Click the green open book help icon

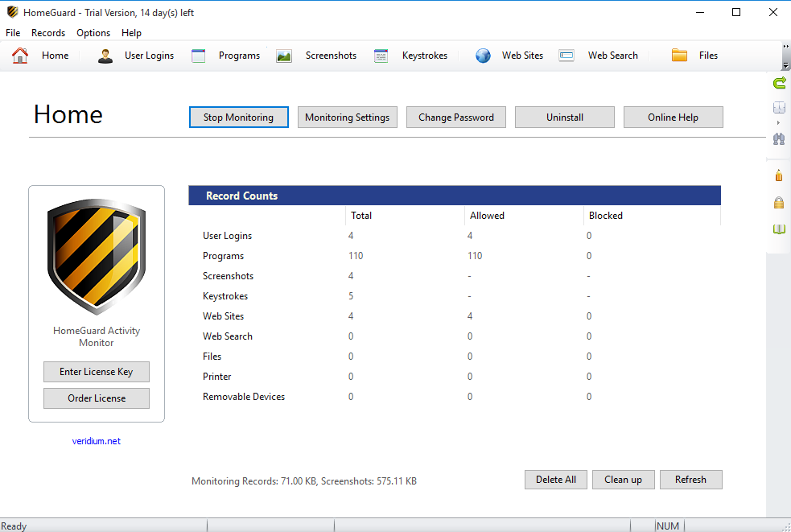tap(779, 229)
